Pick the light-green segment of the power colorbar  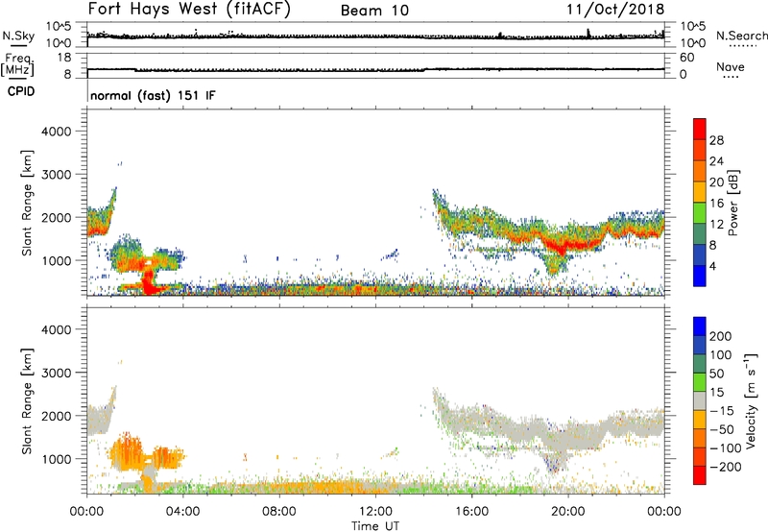700,213
